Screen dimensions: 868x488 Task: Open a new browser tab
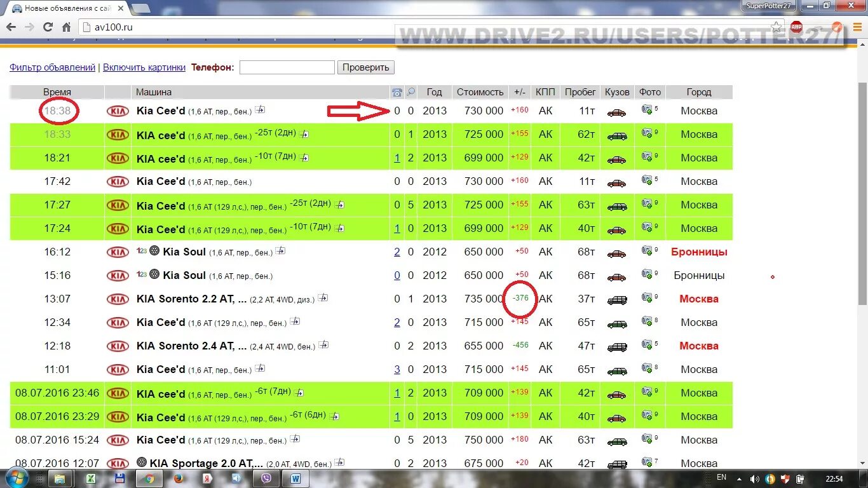[x=141, y=8]
